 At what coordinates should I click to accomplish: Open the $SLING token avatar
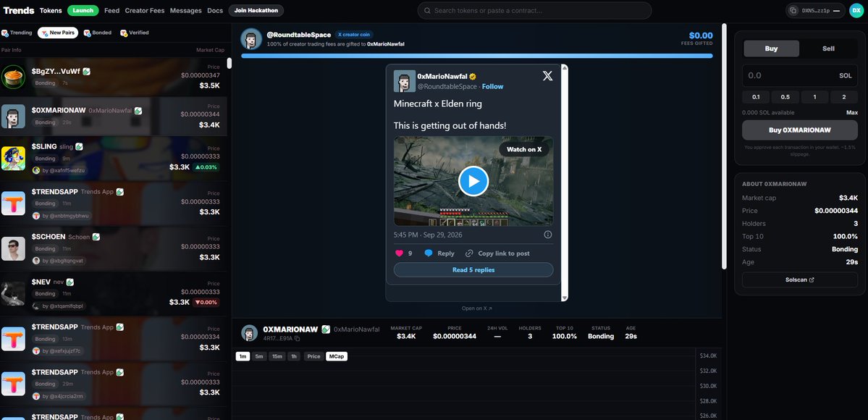[13, 159]
